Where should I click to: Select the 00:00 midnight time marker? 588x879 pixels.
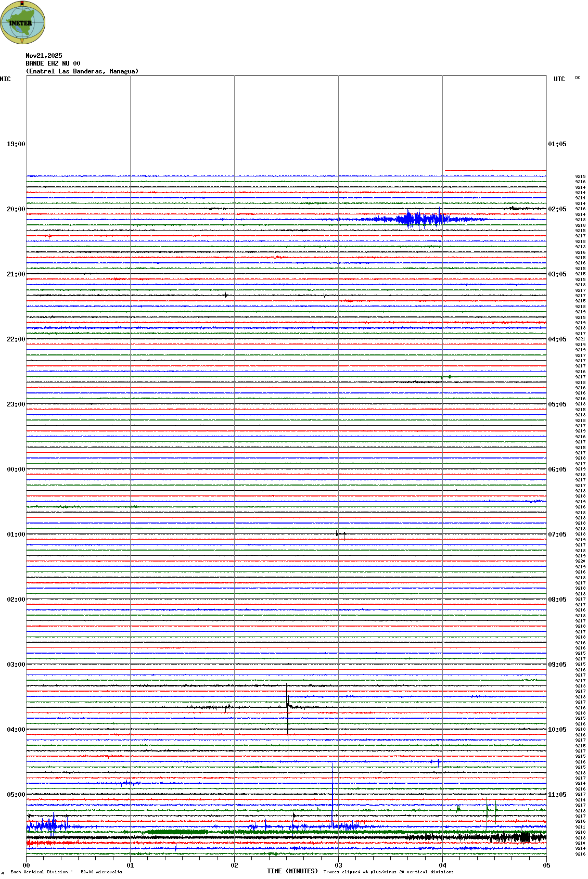click(16, 469)
